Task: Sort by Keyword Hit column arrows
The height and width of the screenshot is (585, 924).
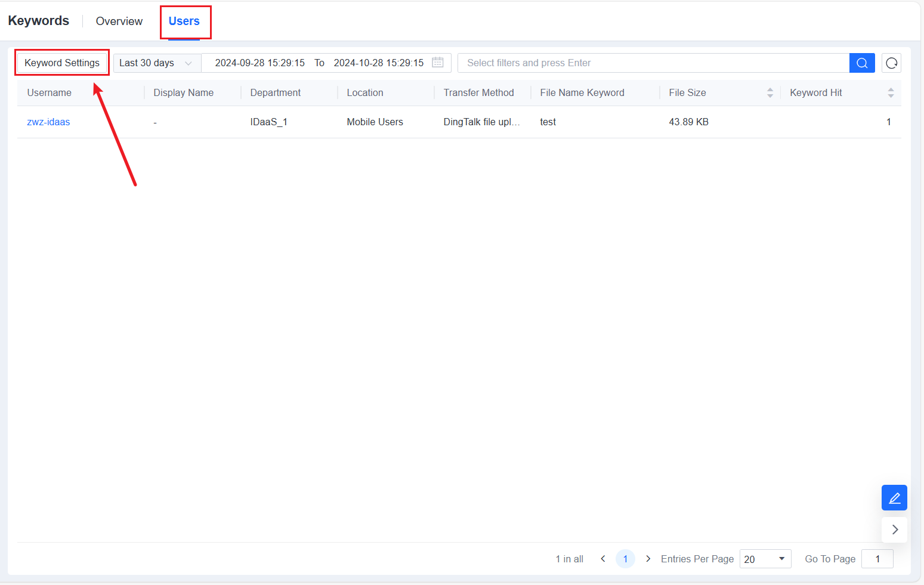Action: pos(891,93)
